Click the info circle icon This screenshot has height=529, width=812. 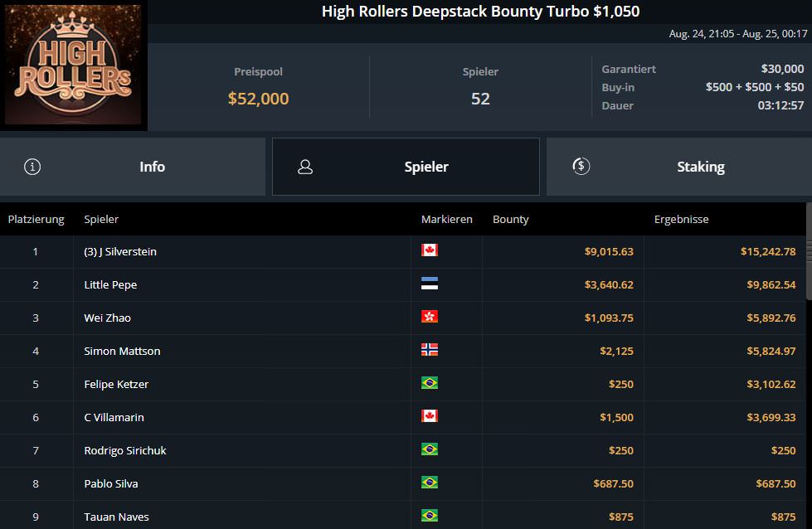point(32,167)
